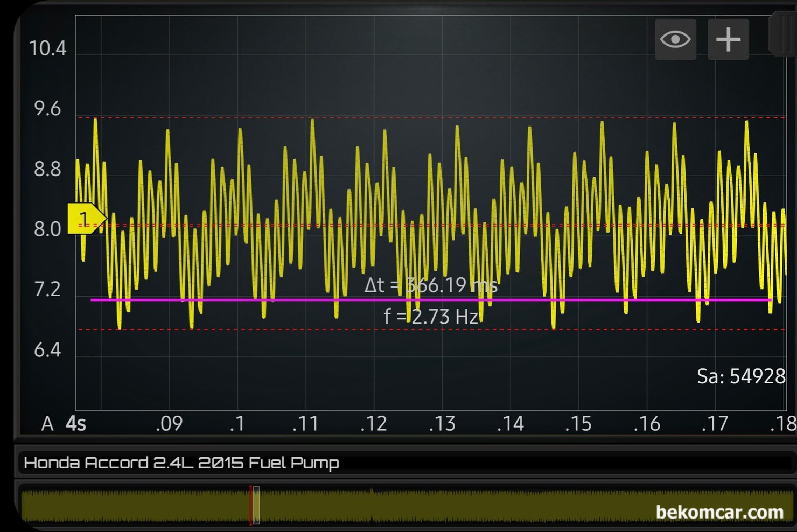Screen dimensions: 797x532
Task: Click the .13 time axis label
Action: (442, 424)
